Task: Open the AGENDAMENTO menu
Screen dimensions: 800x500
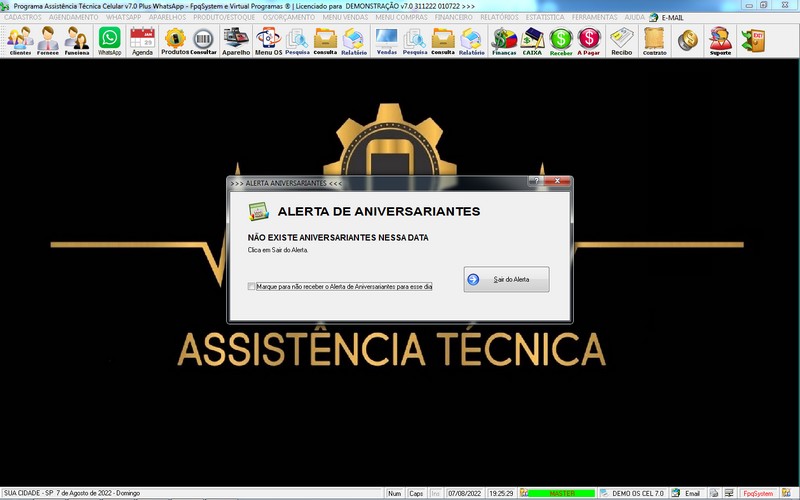Action: 73,17
